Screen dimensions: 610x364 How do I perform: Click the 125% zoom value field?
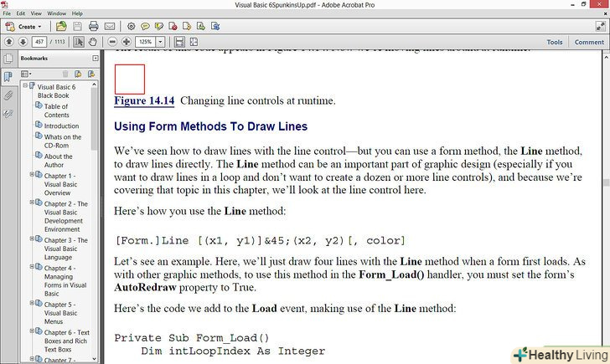pyautogui.click(x=146, y=42)
